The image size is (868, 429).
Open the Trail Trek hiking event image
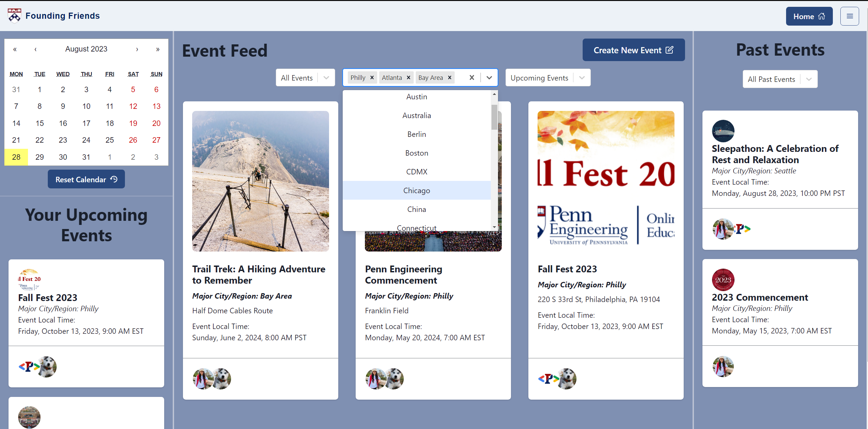tap(260, 181)
